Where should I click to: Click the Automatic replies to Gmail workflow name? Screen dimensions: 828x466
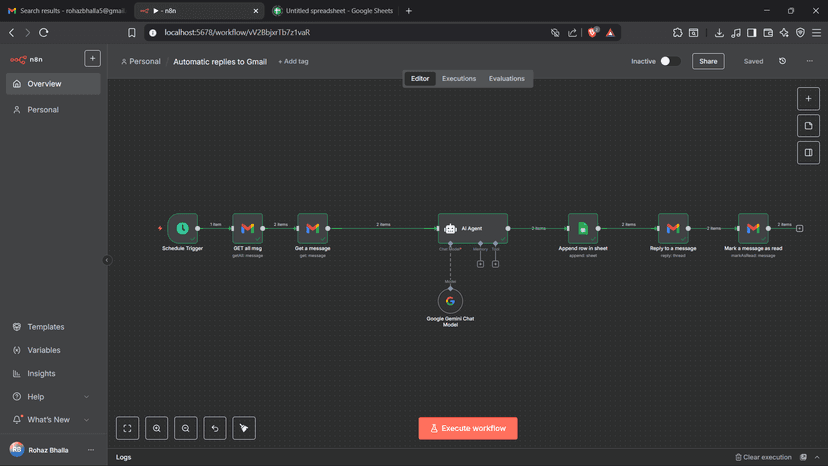[x=220, y=61]
